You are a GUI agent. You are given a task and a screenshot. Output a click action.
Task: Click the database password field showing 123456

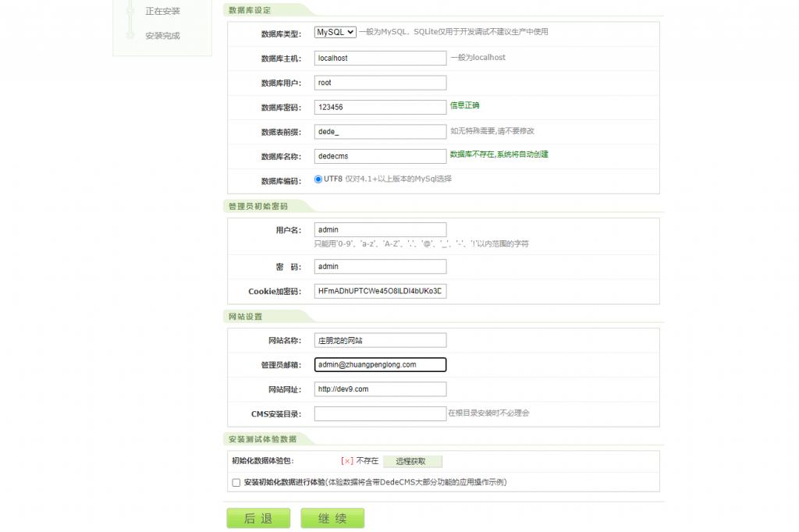380,107
